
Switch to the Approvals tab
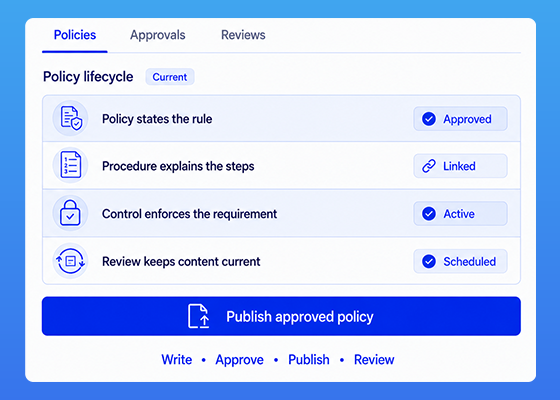point(158,35)
